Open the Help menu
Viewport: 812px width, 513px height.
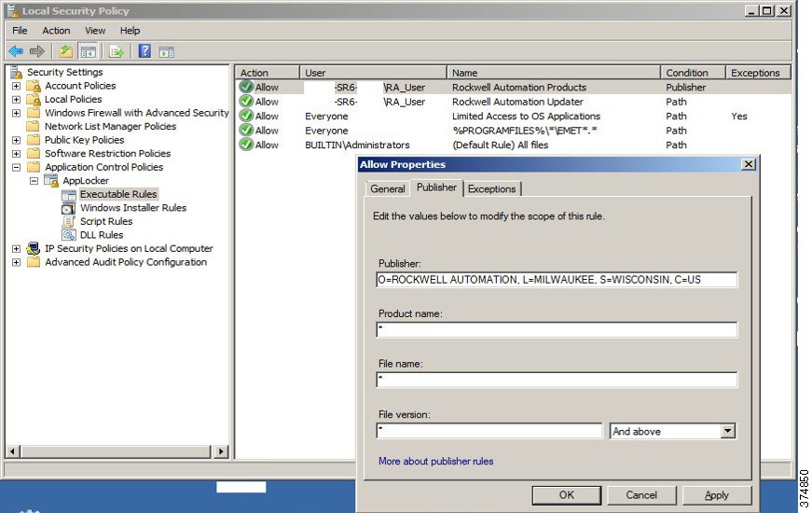coord(130,31)
